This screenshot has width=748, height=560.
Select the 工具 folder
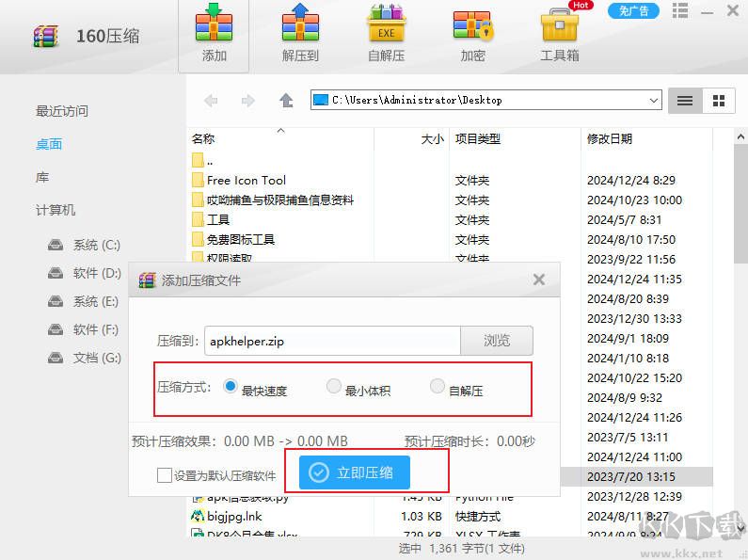(211, 220)
